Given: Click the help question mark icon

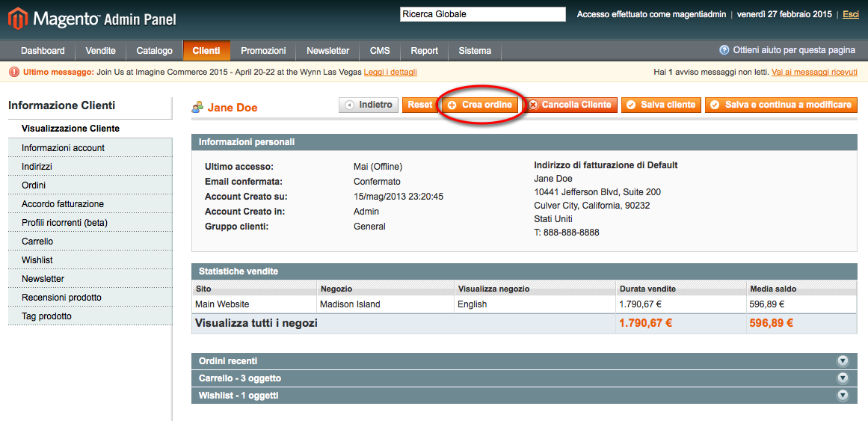Looking at the screenshot, I should point(724,50).
